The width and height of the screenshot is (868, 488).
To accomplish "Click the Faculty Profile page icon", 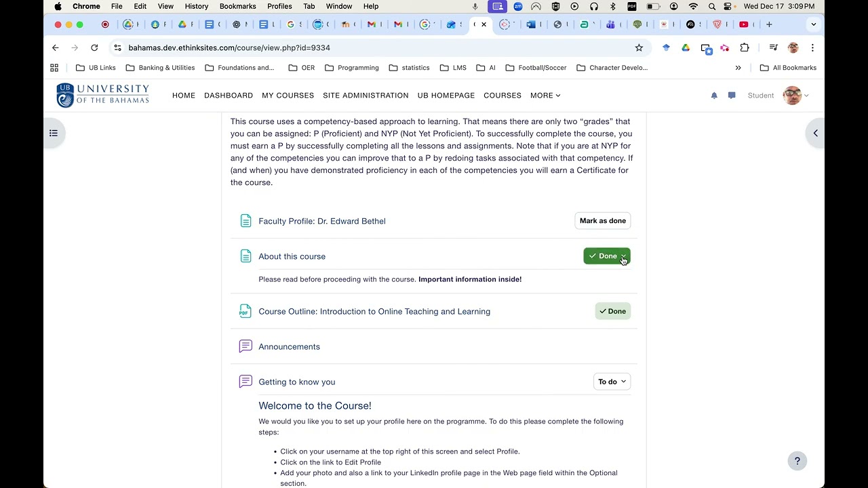I will tap(245, 221).
